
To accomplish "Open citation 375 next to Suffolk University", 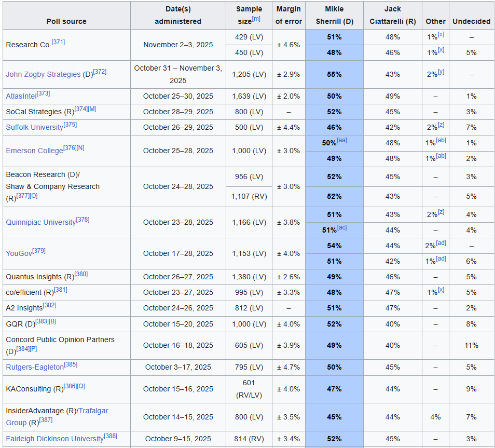I will [x=70, y=125].
